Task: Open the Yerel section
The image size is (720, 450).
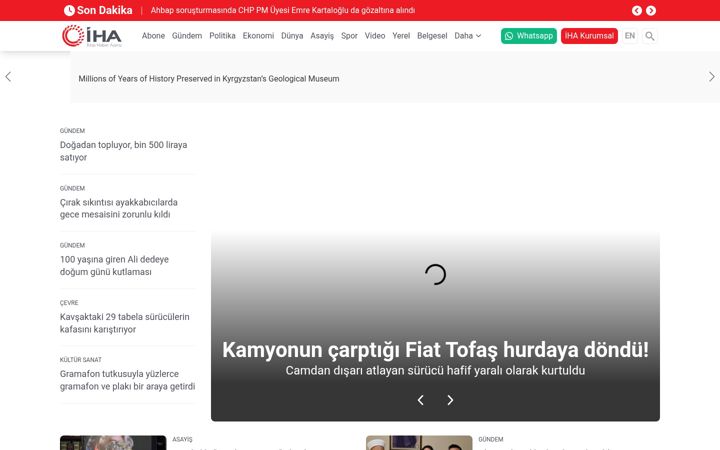Action: [401, 36]
